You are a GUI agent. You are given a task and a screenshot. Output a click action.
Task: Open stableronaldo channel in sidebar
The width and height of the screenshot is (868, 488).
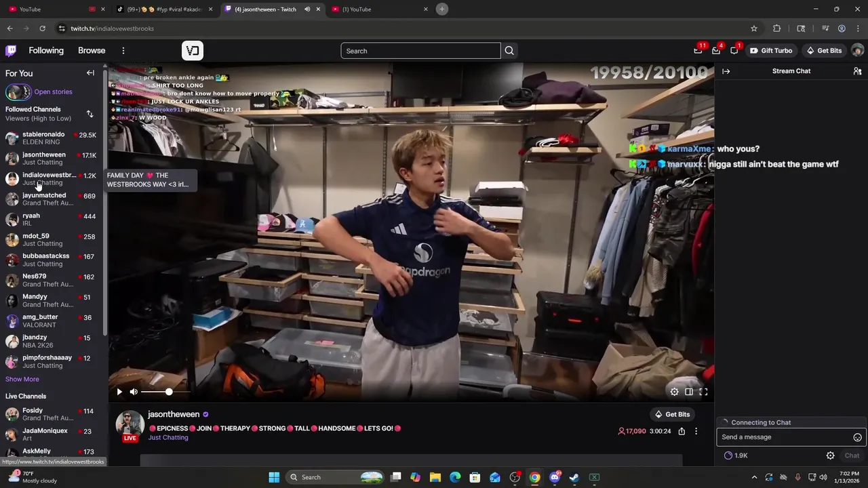click(52, 138)
